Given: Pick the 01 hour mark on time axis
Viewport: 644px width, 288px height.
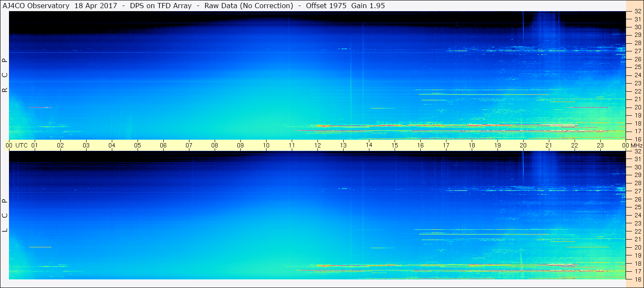Looking at the screenshot, I should tap(35, 145).
